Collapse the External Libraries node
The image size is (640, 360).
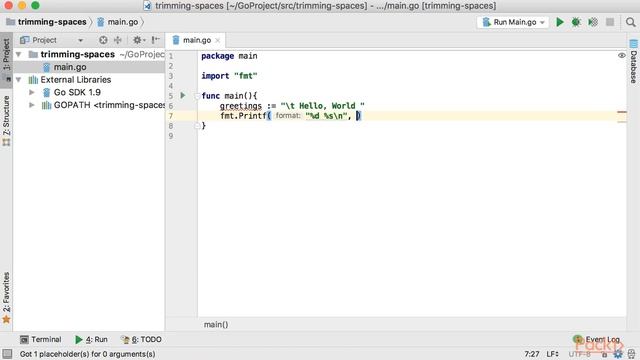[x=18, y=80]
